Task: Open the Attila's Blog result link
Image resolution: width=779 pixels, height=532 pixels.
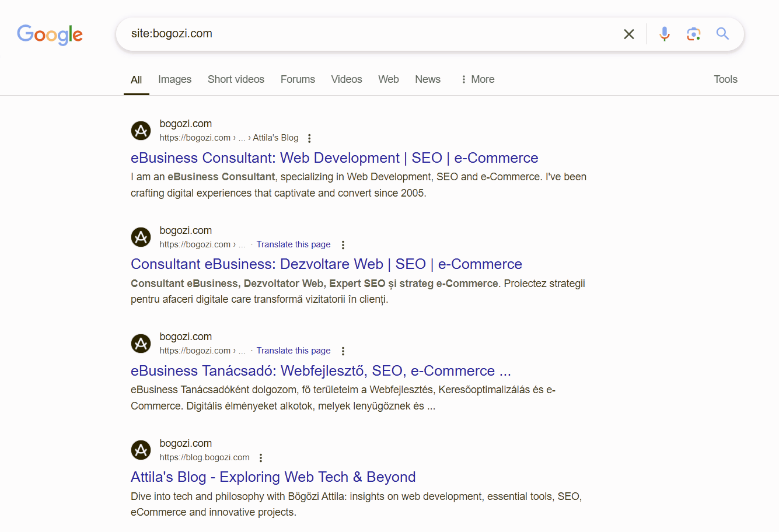Action: point(273,477)
